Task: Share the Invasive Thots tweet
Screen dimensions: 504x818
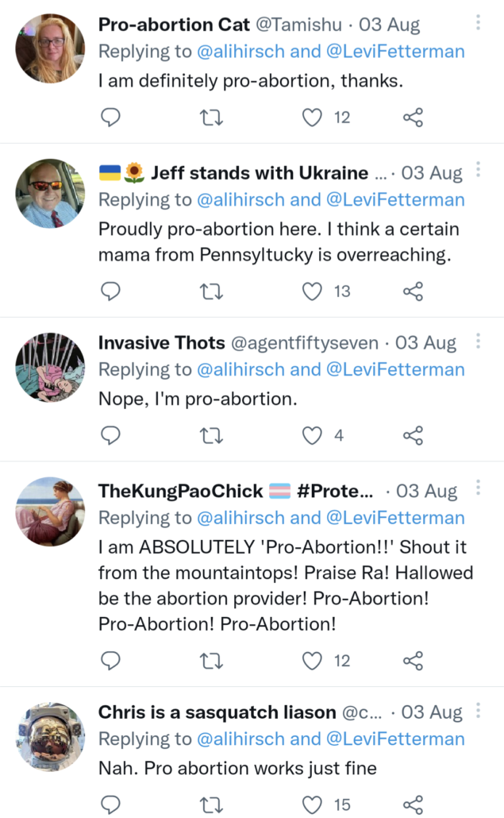Action: pyautogui.click(x=413, y=435)
